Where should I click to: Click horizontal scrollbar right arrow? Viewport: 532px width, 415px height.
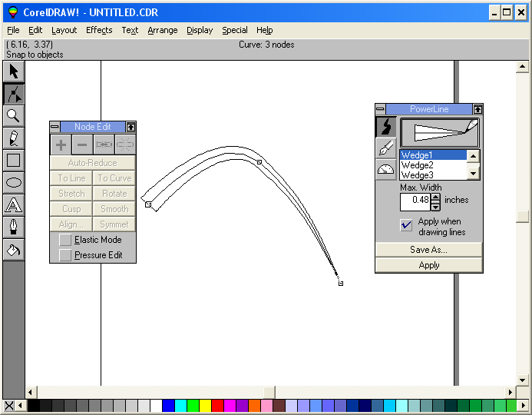[x=511, y=393]
